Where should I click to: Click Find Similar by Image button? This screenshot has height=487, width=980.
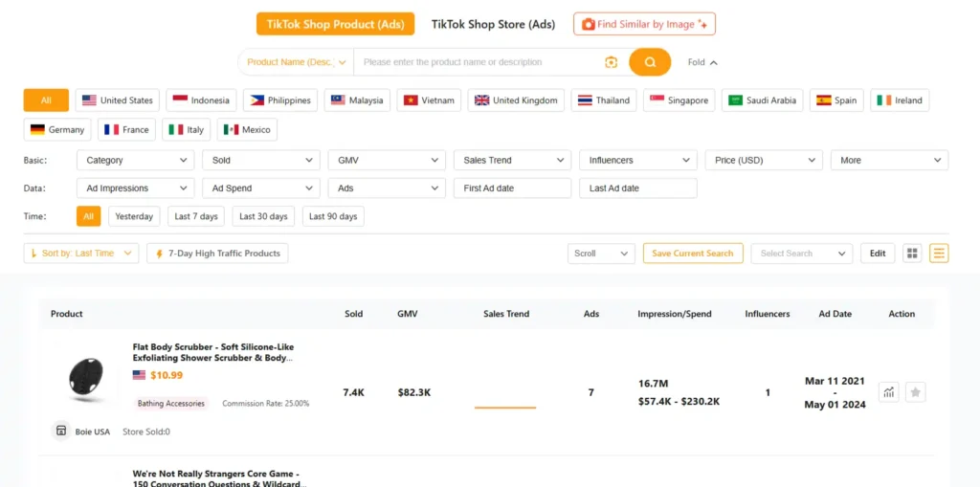click(644, 24)
